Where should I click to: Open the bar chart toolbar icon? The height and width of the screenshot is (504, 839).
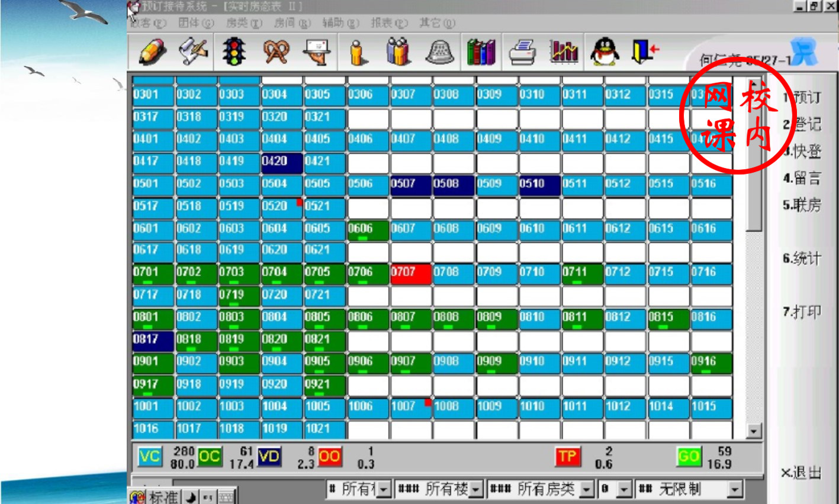[564, 52]
